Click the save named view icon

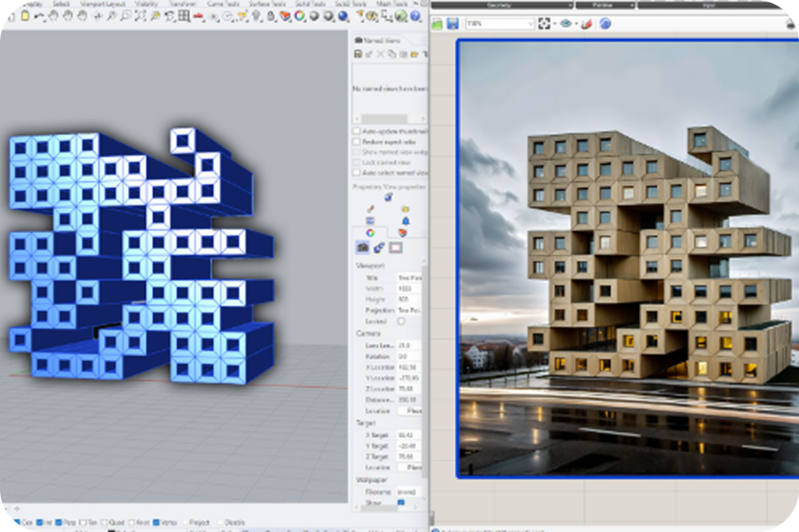(358, 54)
